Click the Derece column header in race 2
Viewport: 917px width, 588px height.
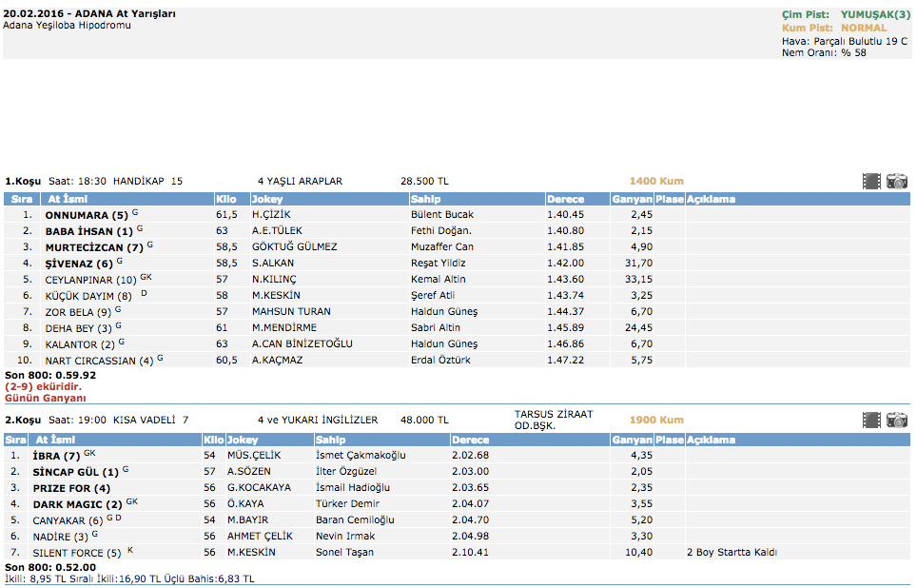(x=471, y=441)
